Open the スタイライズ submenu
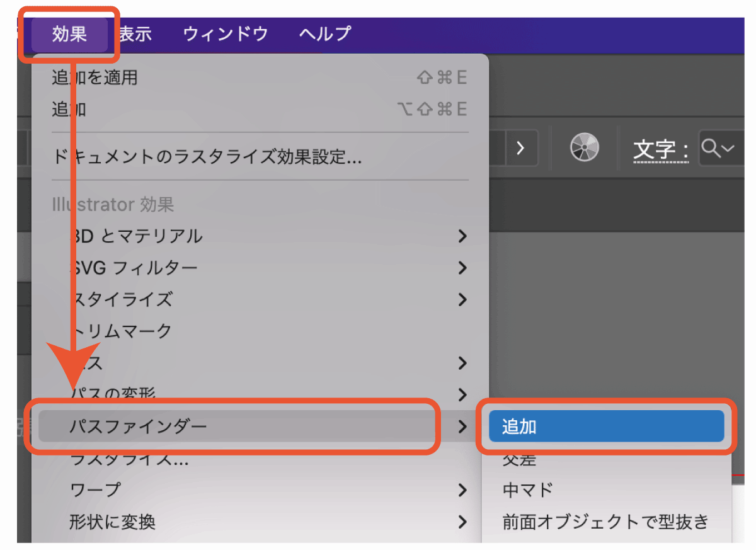This screenshot has height=550, width=756. click(x=260, y=299)
